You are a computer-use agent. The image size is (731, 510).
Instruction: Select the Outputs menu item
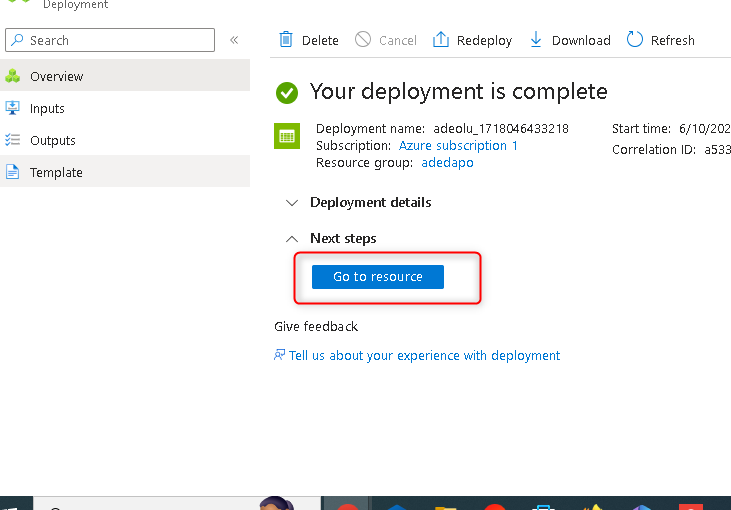[x=52, y=140]
